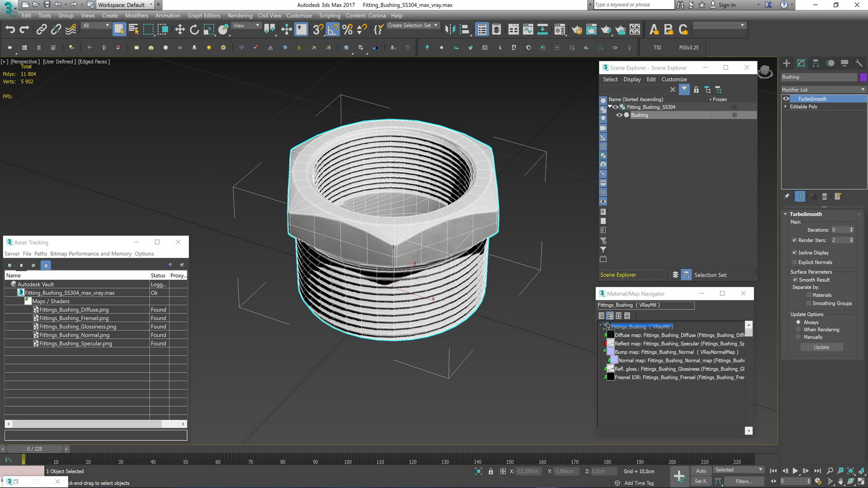Enable Explicit Normals checkbox
The height and width of the screenshot is (488, 868).
tap(794, 262)
